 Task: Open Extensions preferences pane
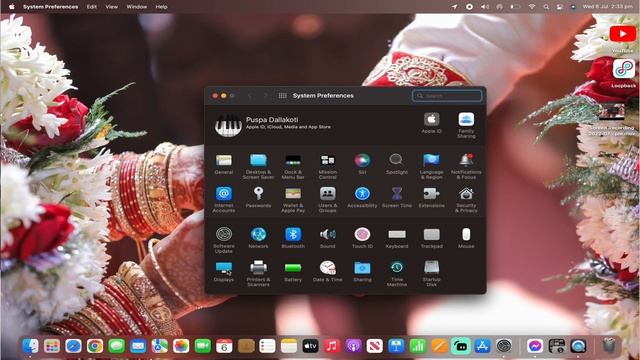pos(431,198)
